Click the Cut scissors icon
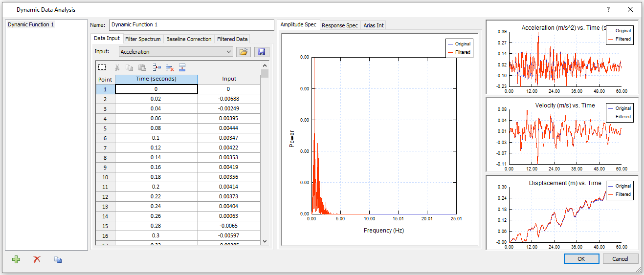Viewport: 644px width, 275px height. pos(117,67)
